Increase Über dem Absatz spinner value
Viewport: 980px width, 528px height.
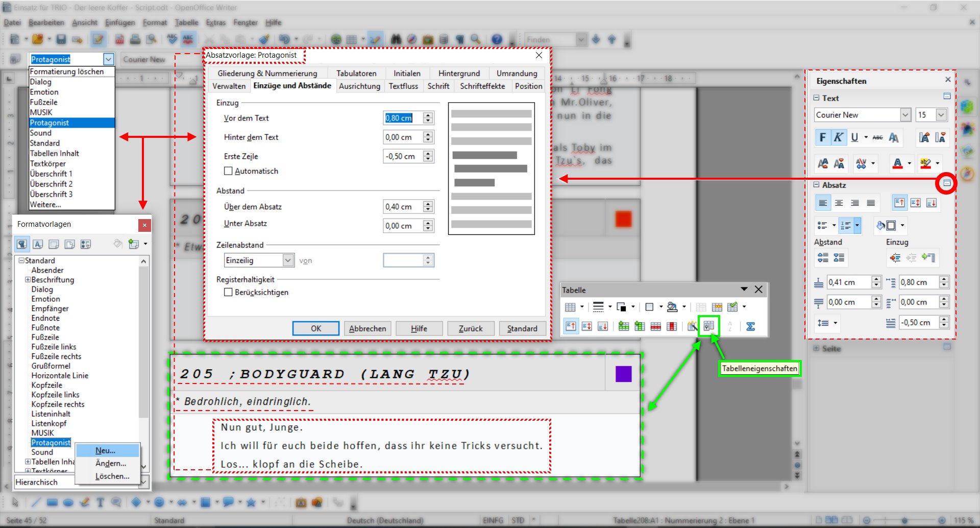click(428, 203)
